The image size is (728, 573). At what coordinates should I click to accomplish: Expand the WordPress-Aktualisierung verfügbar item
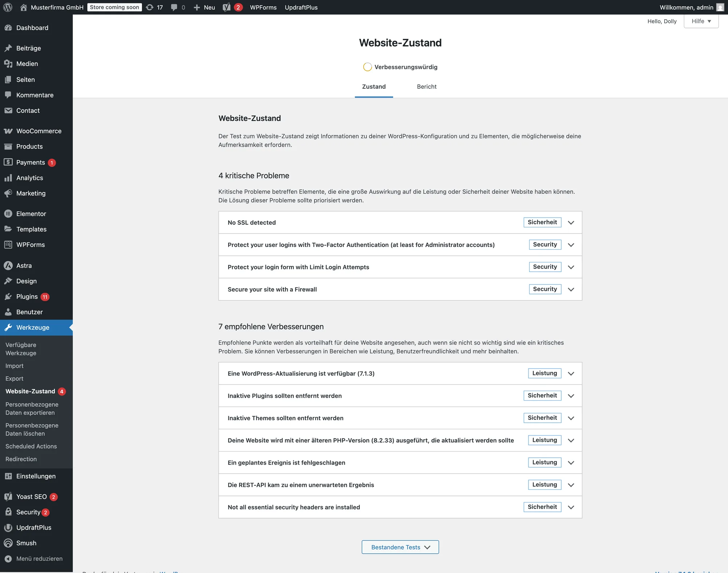tap(400, 373)
